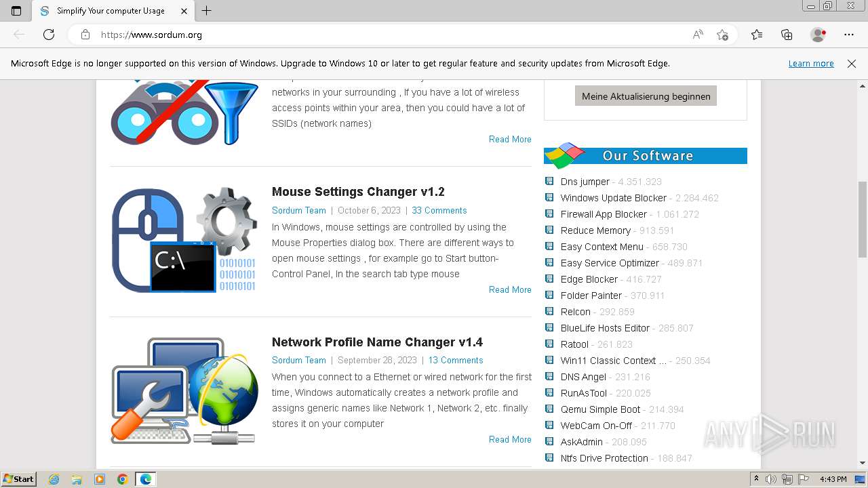Open Dns jumper software link
This screenshot has height=488, width=868.
tap(585, 182)
